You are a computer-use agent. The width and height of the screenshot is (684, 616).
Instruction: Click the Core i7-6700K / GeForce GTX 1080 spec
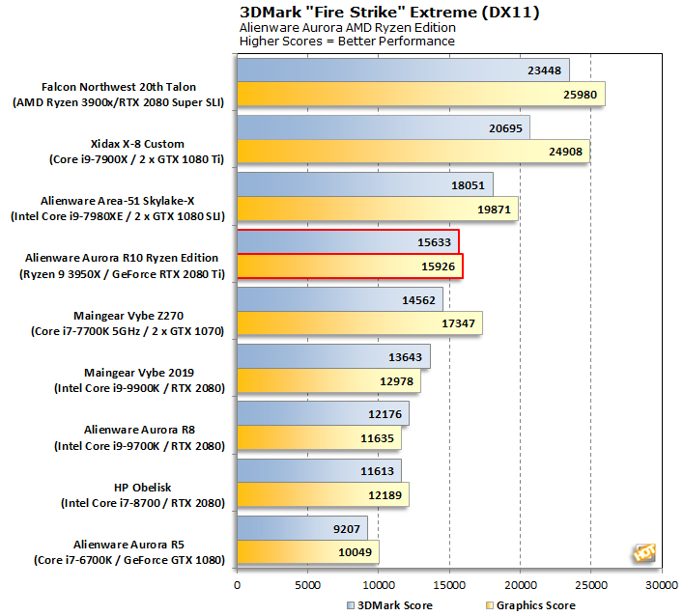coord(129,560)
